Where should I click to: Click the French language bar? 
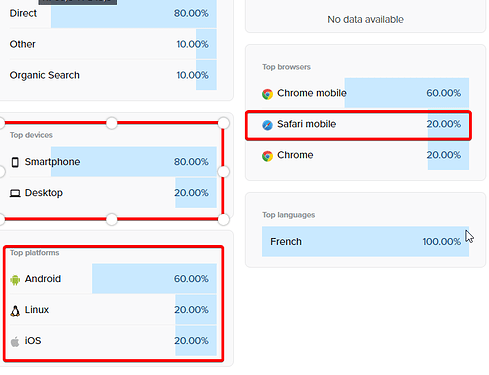click(x=365, y=241)
